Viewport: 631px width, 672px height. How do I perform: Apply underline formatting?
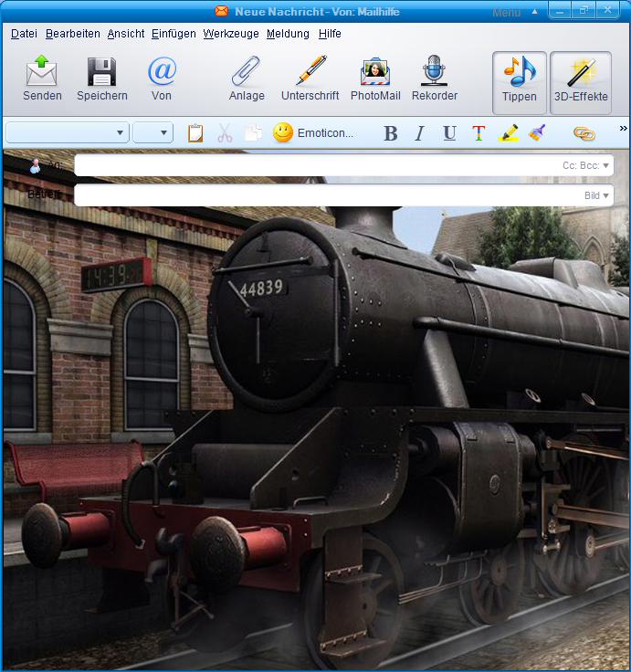(x=449, y=133)
